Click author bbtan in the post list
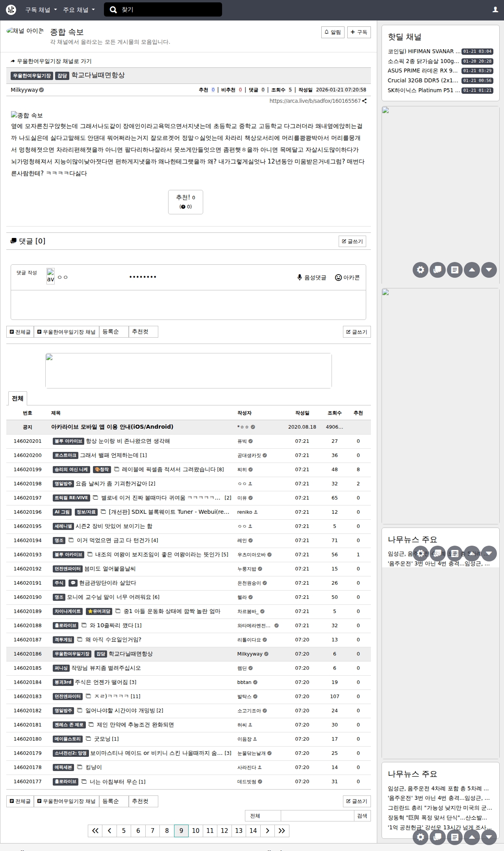Viewport: 504px width, 851px height. (244, 682)
